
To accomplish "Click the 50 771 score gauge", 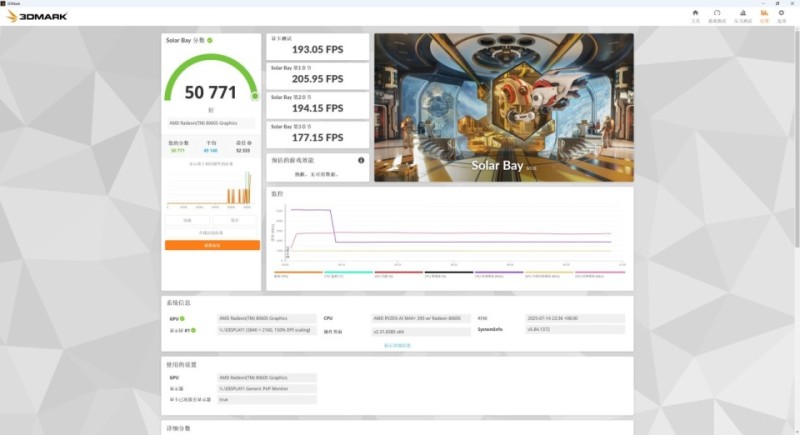I will point(211,88).
